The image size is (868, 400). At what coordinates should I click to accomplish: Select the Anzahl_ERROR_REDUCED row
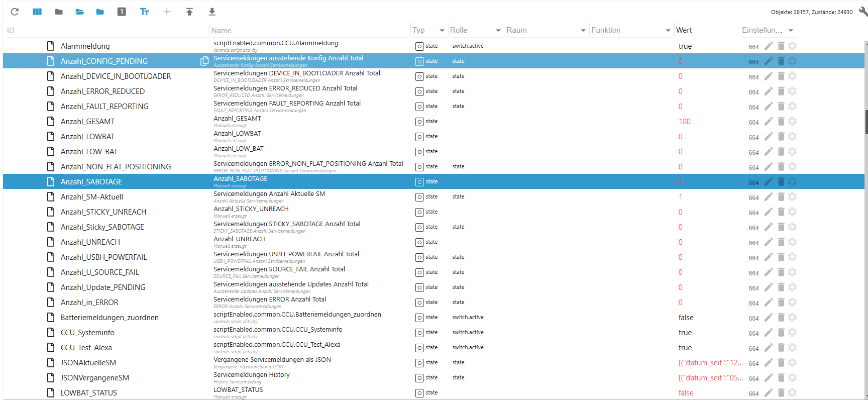coord(433,91)
